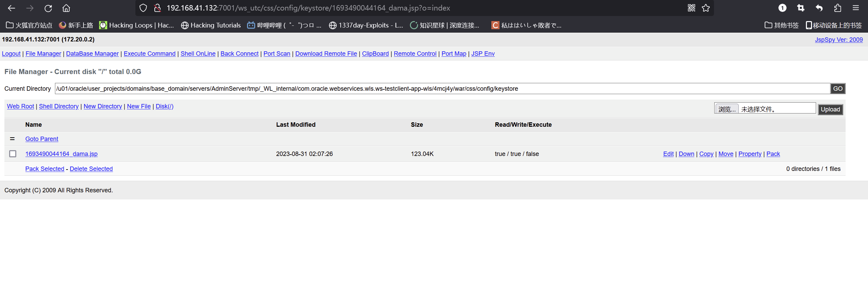Click the GO button
Screen dimensions: 868x281
(838, 89)
